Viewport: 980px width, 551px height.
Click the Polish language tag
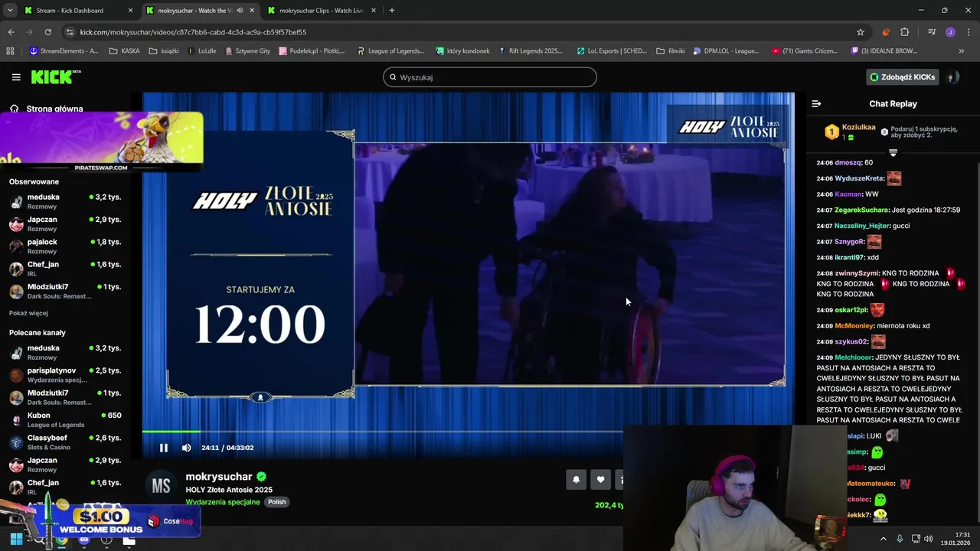tap(276, 502)
